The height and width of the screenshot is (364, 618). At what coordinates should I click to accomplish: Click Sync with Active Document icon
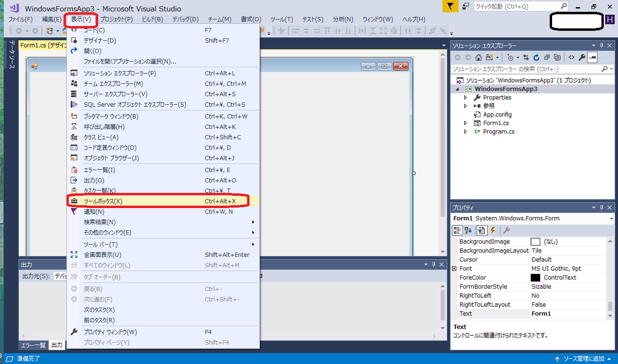(526, 58)
